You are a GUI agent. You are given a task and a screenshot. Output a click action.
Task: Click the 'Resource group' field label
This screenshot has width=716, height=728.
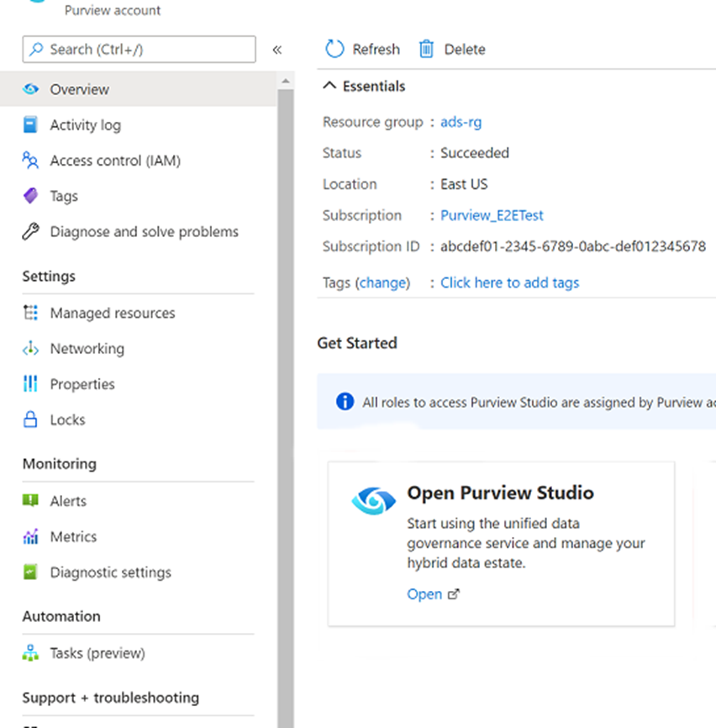click(x=372, y=122)
